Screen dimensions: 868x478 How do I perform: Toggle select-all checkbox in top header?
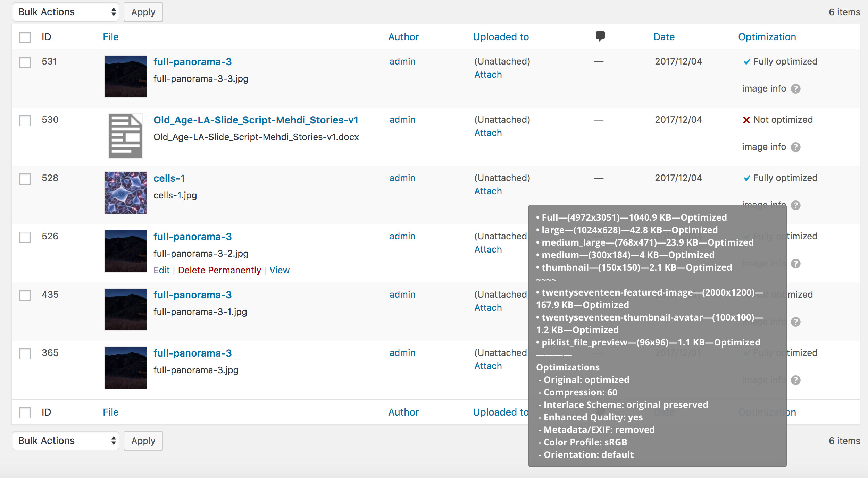click(x=25, y=37)
